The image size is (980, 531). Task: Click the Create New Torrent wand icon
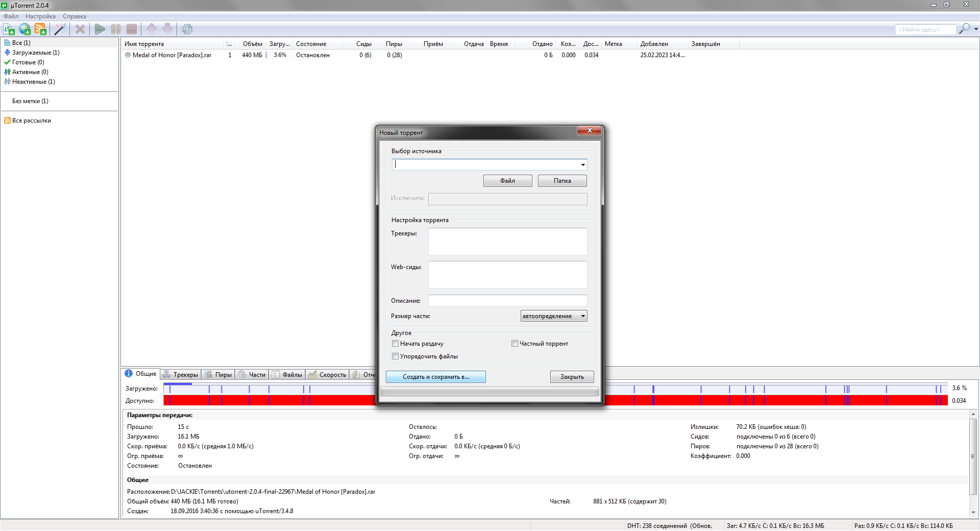60,29
